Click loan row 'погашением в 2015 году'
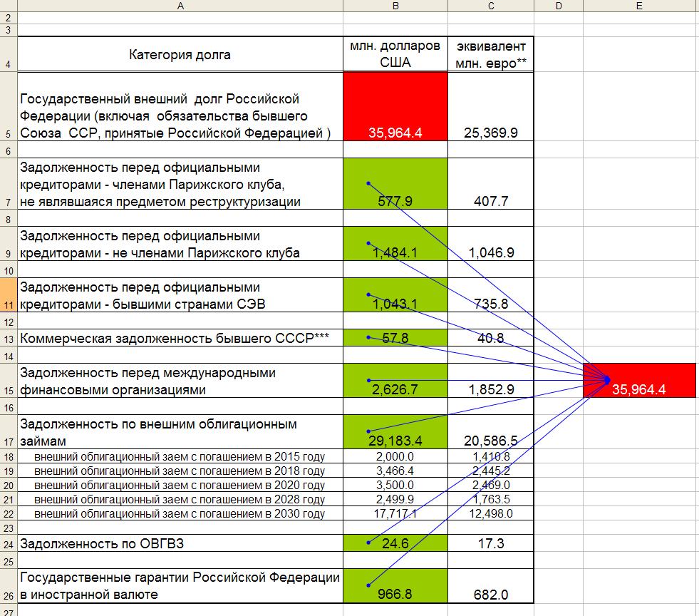 click(x=180, y=456)
